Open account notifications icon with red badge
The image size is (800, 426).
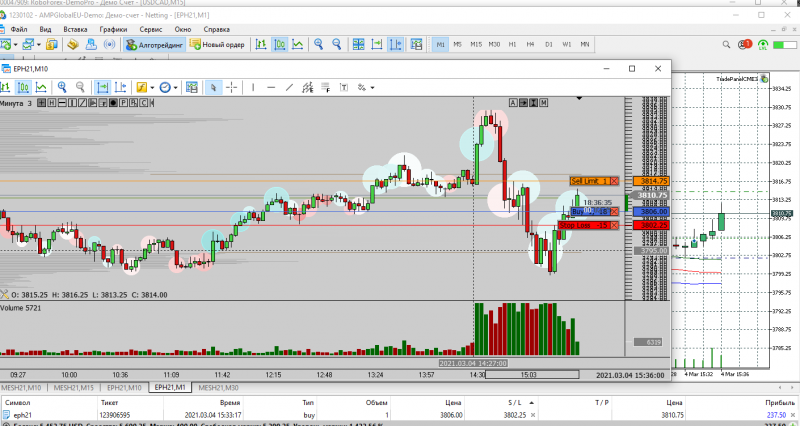[744, 44]
